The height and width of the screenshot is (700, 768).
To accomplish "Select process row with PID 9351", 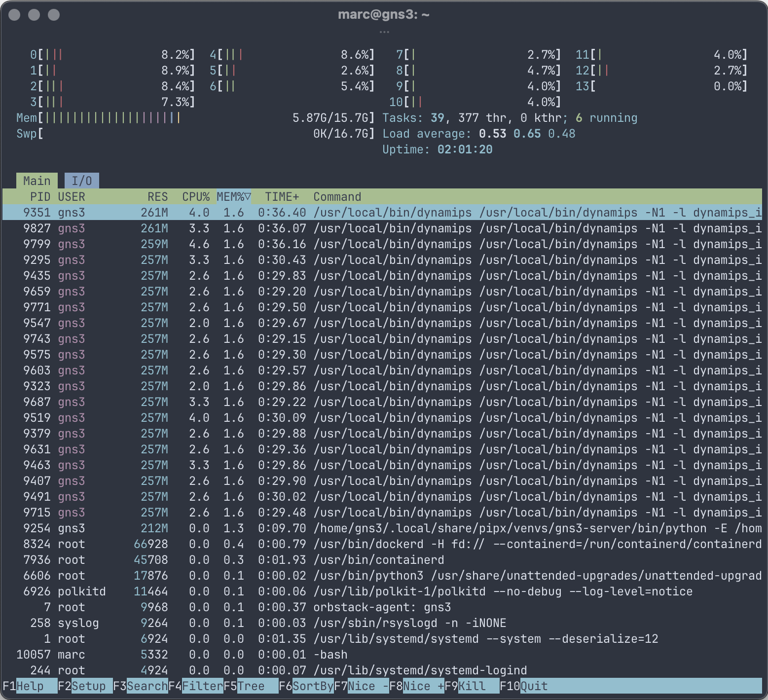I will (382, 212).
